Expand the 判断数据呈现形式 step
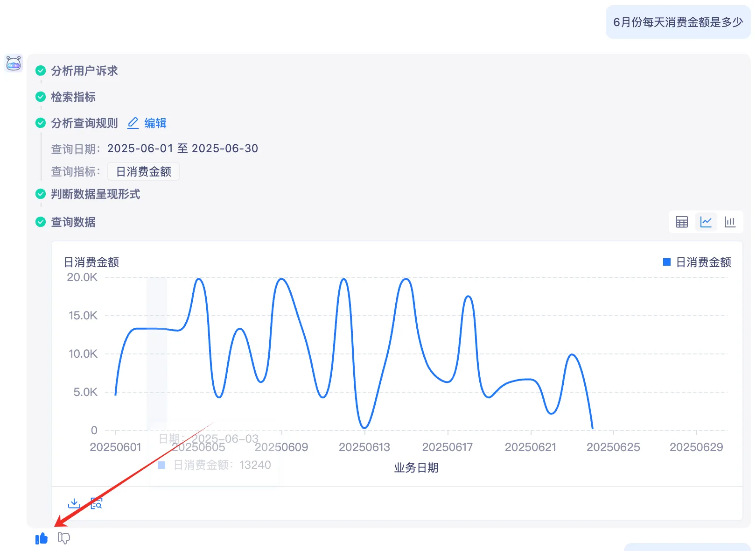 95,194
